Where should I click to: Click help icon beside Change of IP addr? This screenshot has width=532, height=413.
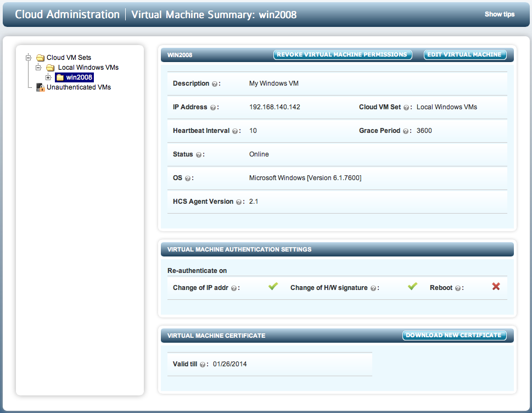pyautogui.click(x=234, y=288)
